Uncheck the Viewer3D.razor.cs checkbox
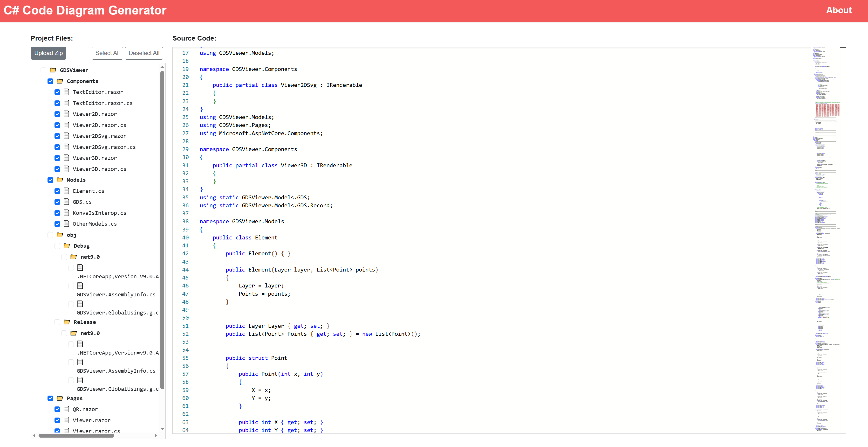Image resolution: width=868 pixels, height=447 pixels. pos(57,169)
